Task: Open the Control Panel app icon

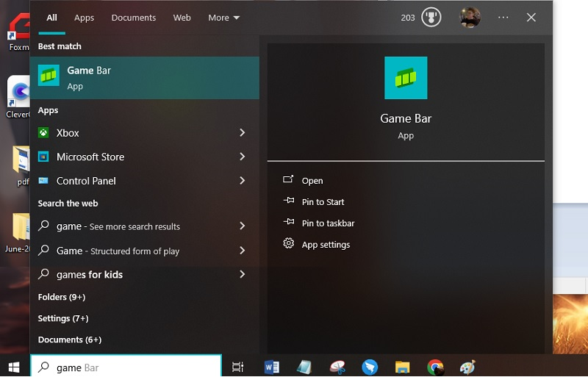Action: [43, 181]
